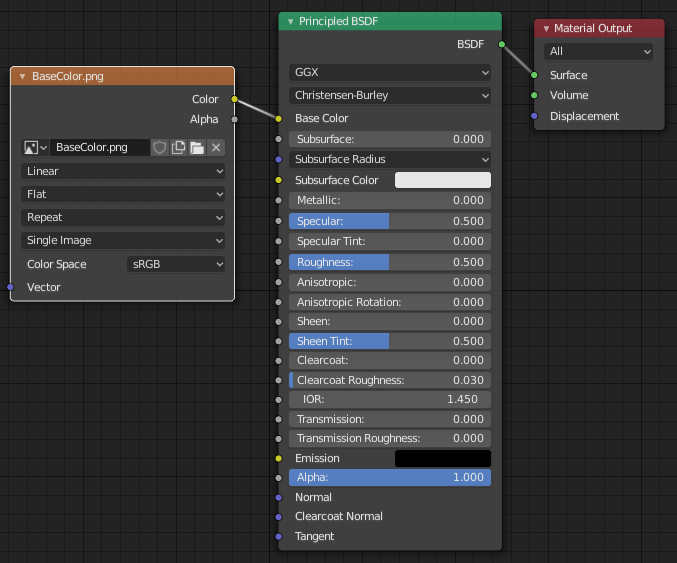Screen dimensions: 677x563
Task: Click the Color output socket on the image node
Action: tap(234, 99)
